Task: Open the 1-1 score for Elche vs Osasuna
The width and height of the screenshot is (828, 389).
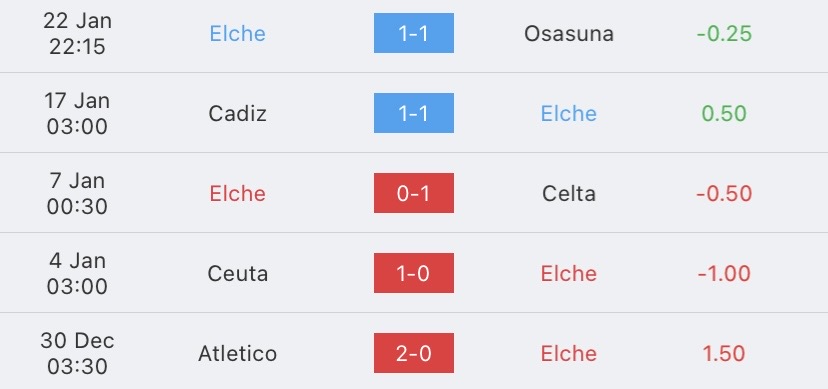Action: [x=413, y=33]
